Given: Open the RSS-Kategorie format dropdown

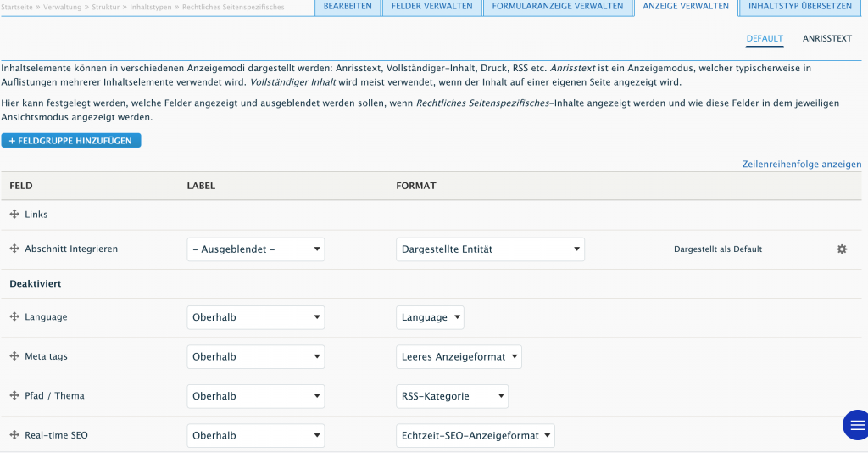Looking at the screenshot, I should pyautogui.click(x=452, y=396).
